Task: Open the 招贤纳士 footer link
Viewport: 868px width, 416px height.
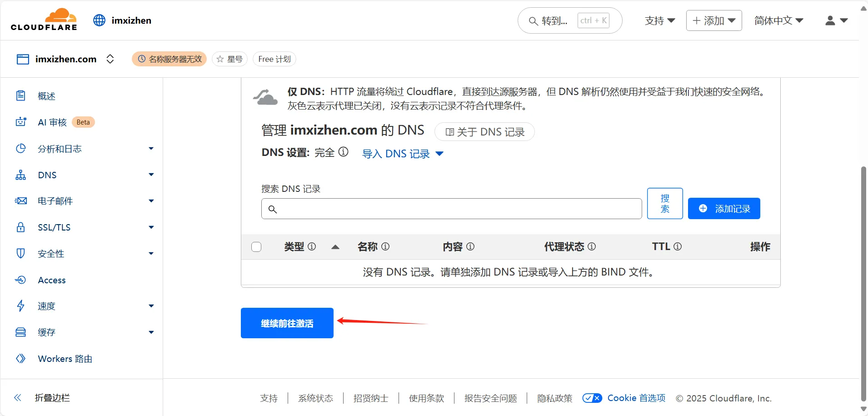Action: point(371,398)
